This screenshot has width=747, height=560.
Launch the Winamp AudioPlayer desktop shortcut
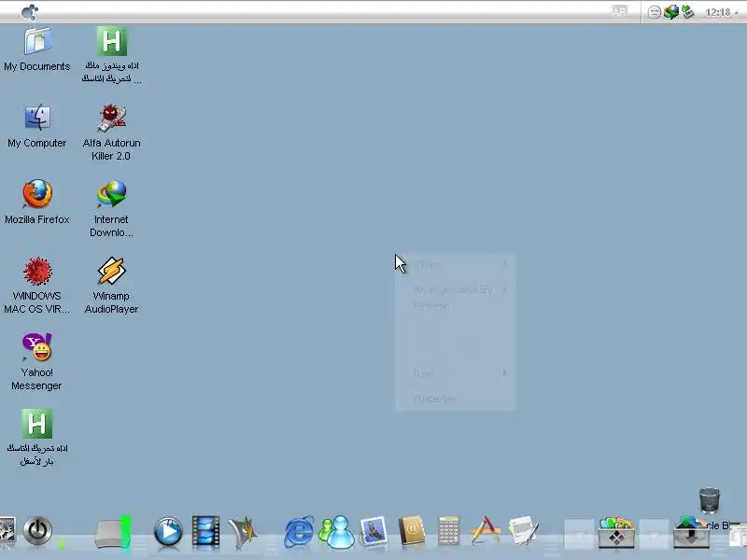pos(111,271)
